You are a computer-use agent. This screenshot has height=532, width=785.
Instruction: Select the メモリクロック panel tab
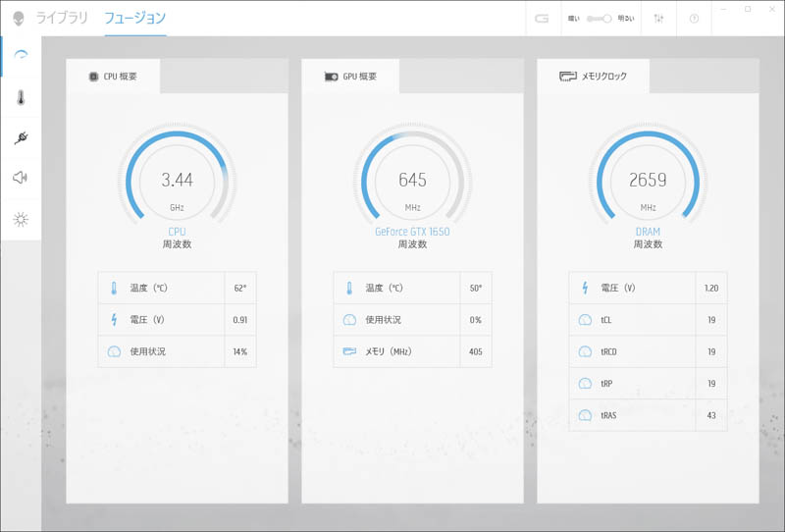pyautogui.click(x=594, y=77)
